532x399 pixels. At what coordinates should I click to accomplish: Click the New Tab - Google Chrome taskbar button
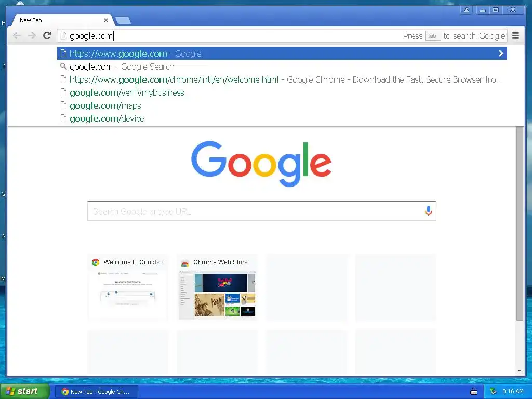click(x=96, y=392)
